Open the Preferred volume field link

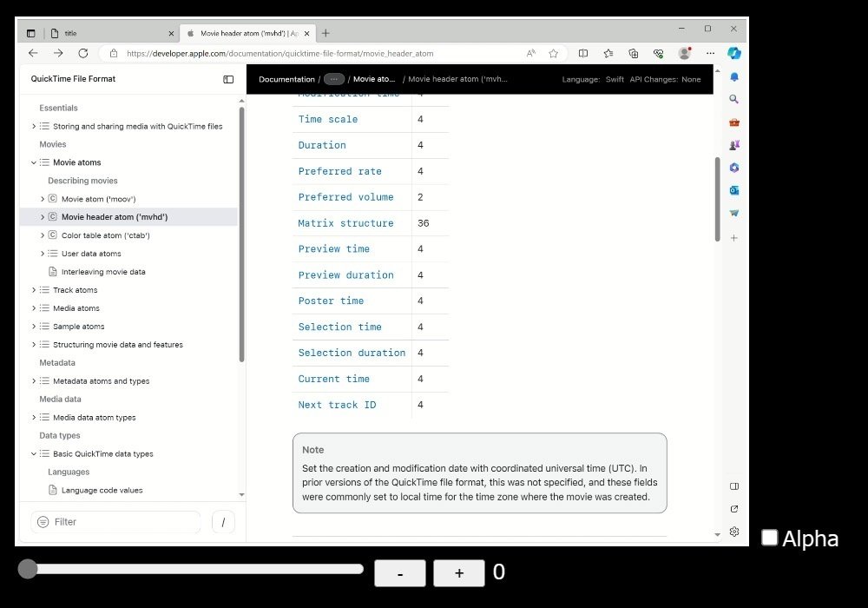[x=346, y=197]
